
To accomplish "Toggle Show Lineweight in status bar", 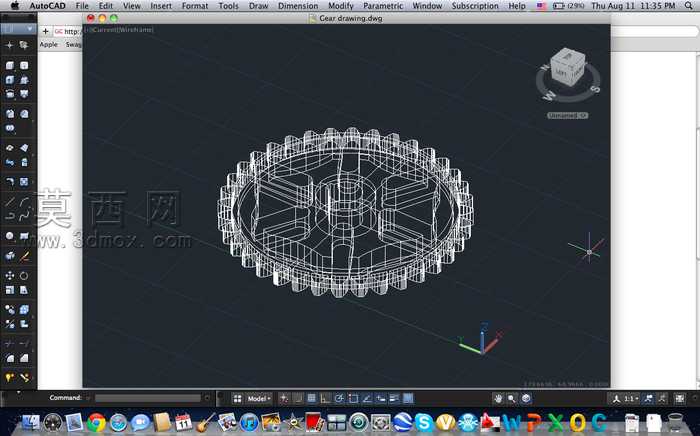I will [x=394, y=399].
